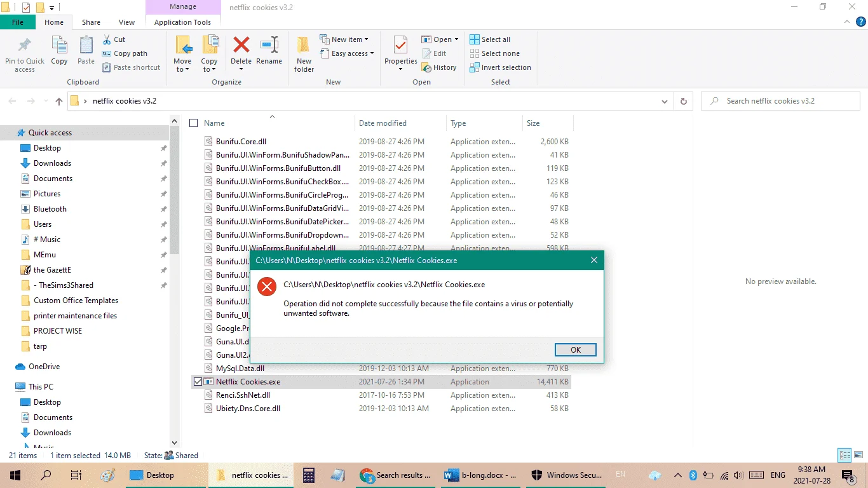The height and width of the screenshot is (488, 868).
Task: Click Select none in the ribbon
Action: [495, 53]
